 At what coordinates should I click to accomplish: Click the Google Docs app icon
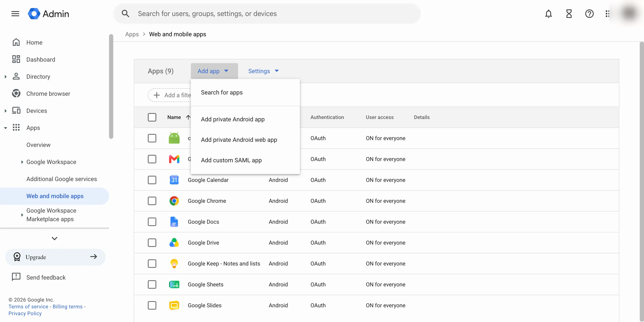pyautogui.click(x=174, y=222)
